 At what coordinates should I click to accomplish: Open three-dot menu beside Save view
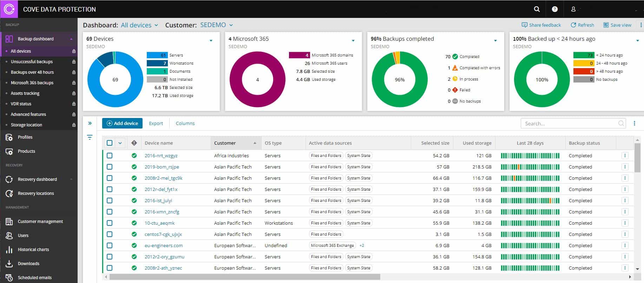pos(641,25)
